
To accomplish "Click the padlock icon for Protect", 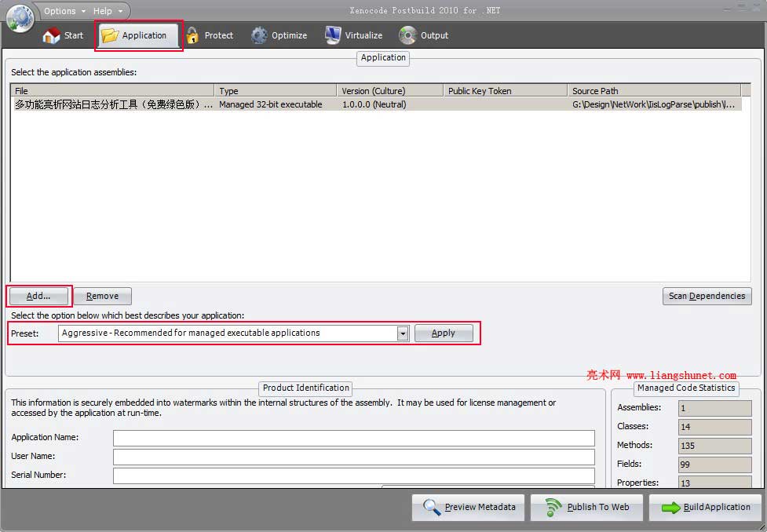I will pos(192,35).
